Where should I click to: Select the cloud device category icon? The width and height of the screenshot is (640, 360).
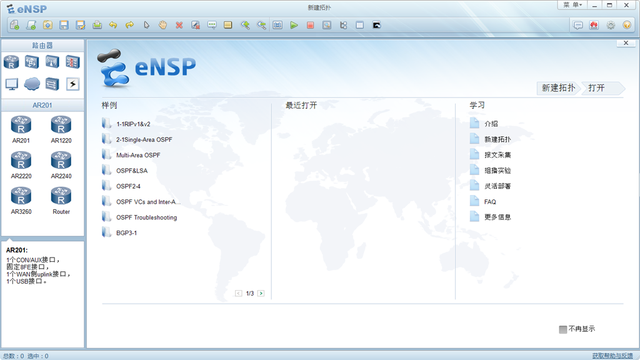pyautogui.click(x=32, y=84)
